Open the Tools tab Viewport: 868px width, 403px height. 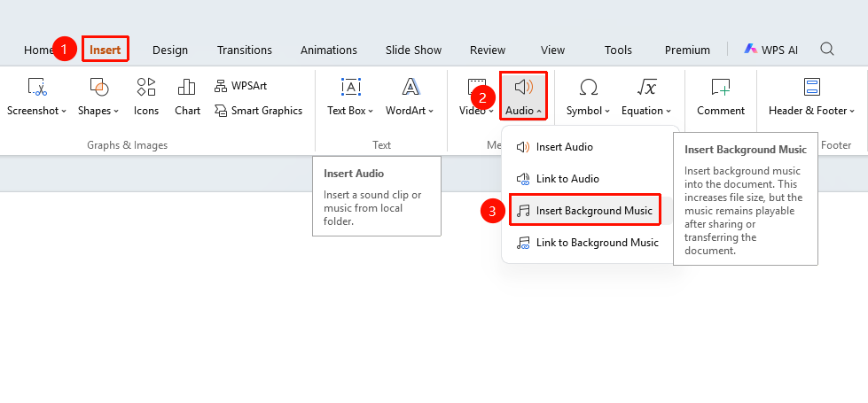point(618,50)
